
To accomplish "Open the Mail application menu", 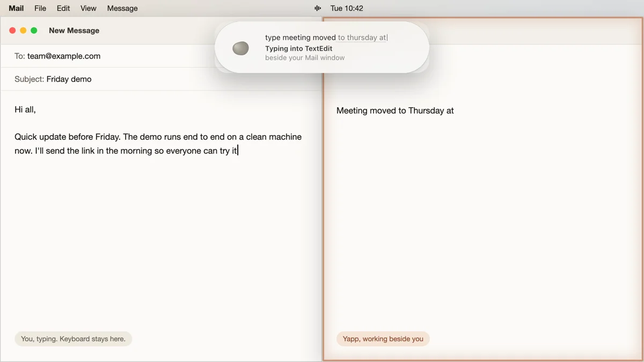I will 16,8.
